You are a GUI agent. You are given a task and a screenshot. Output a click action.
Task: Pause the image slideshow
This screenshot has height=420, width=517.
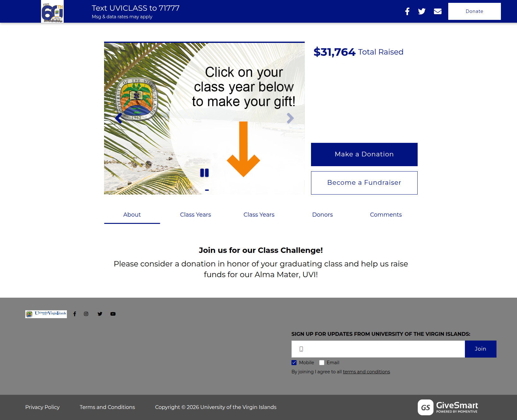tap(204, 173)
